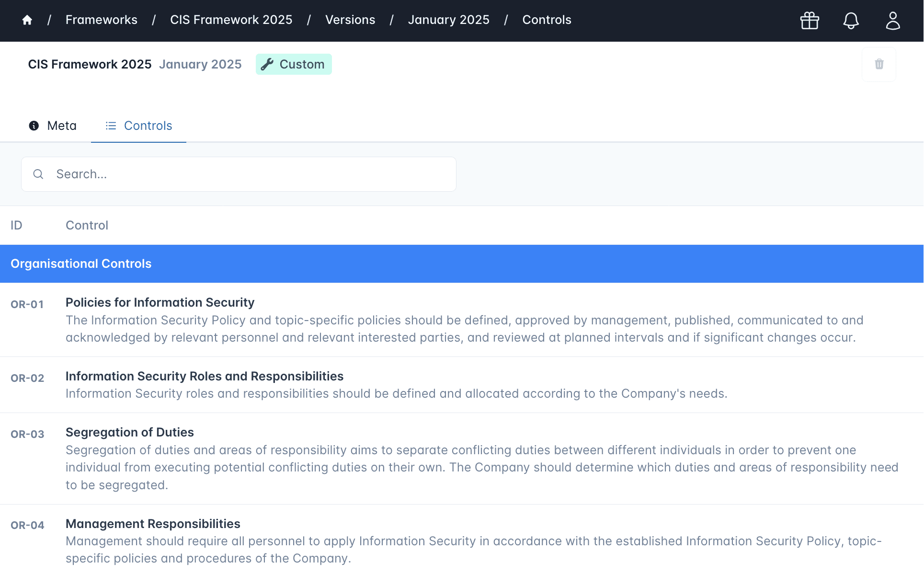Open notifications bell
Screen dimensions: 924x574
[x=851, y=21]
